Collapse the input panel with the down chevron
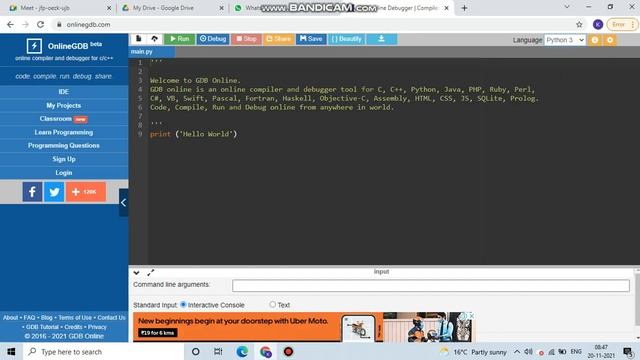640x360 pixels. (x=136, y=273)
